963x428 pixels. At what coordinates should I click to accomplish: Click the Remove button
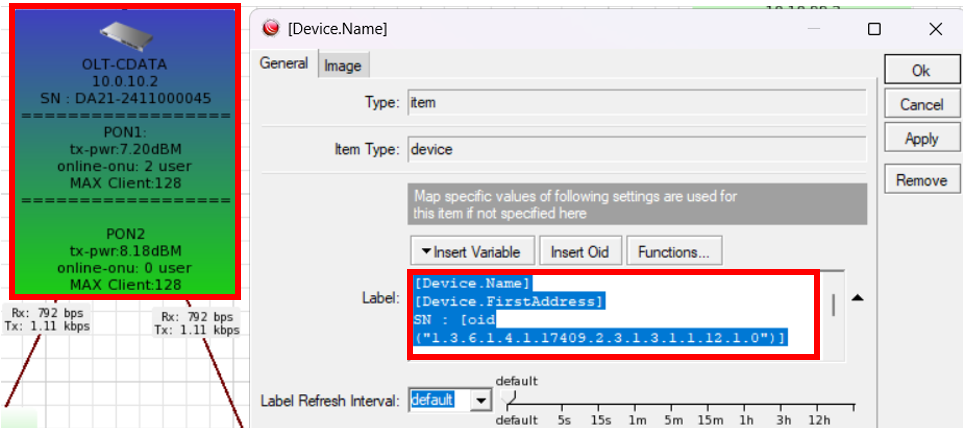[921, 180]
